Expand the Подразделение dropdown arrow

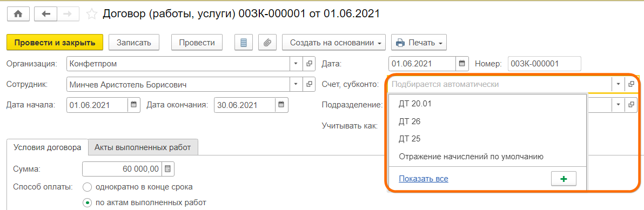(x=619, y=104)
